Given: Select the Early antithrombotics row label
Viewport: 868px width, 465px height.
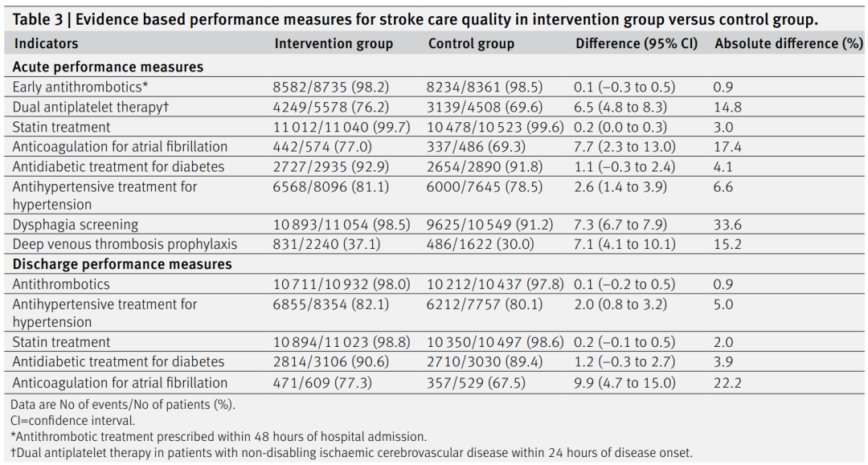Looking at the screenshot, I should point(80,88).
